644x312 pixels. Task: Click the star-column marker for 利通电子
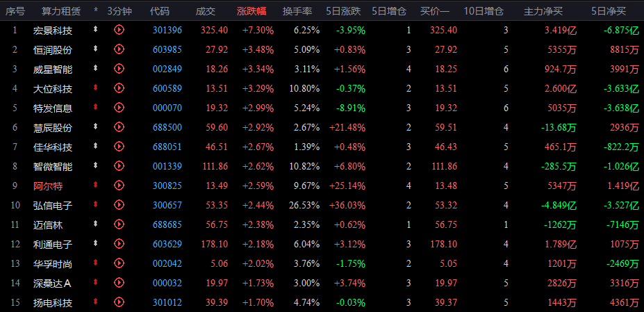coord(96,243)
